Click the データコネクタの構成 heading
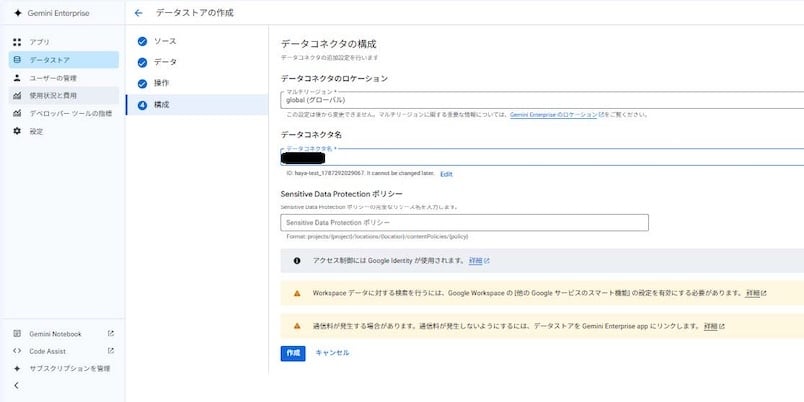 [329, 44]
